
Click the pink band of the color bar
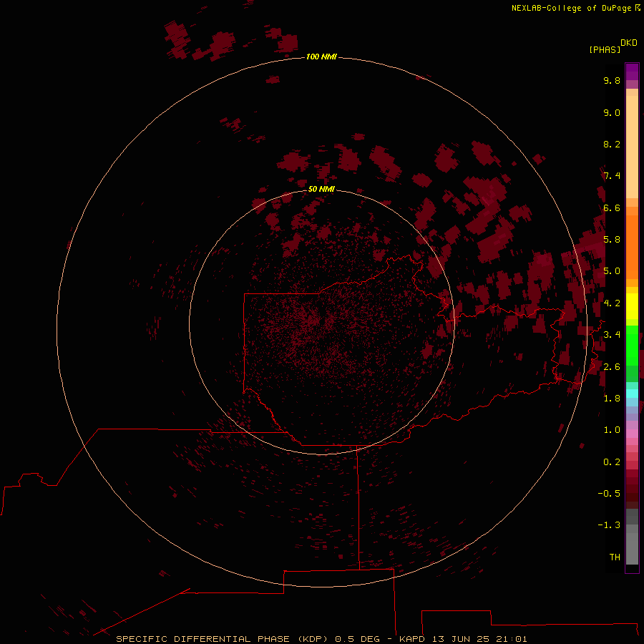coord(632,434)
